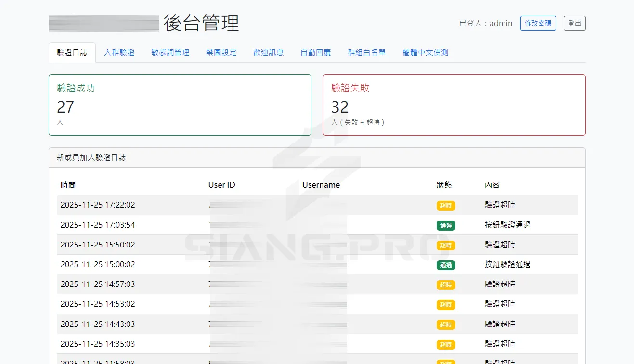Open the 歡迎訊息 tab
This screenshot has height=364, width=634.
268,52
